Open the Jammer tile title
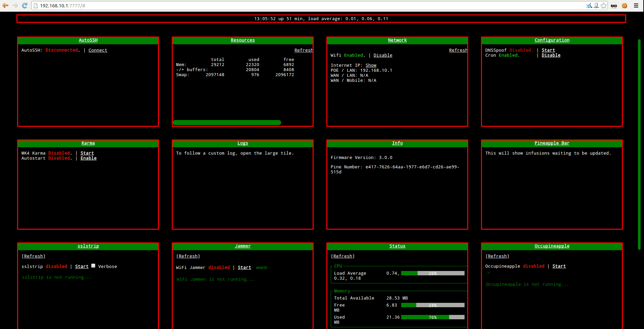 (x=243, y=246)
